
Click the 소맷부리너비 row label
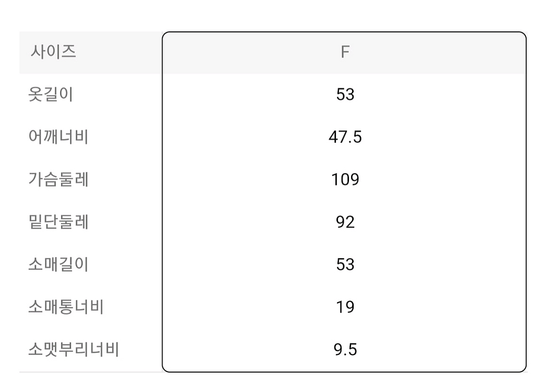click(74, 349)
